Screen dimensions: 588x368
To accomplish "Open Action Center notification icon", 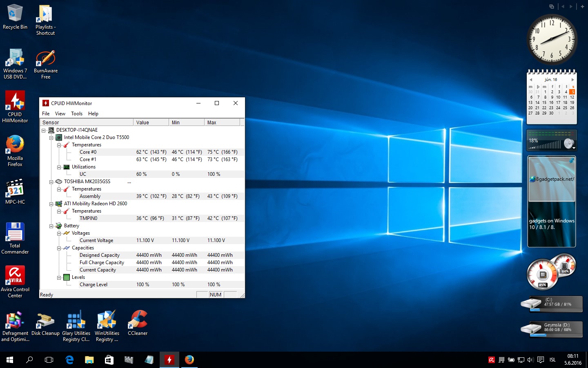I will tap(541, 360).
